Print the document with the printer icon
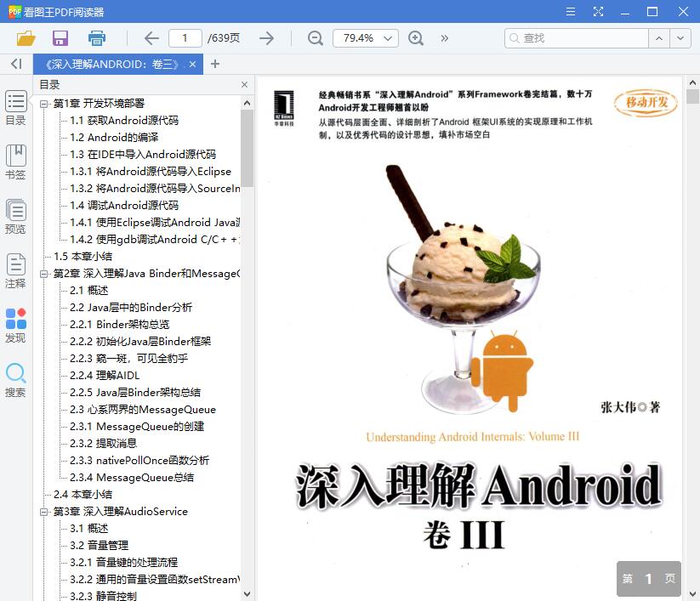 [x=96, y=38]
